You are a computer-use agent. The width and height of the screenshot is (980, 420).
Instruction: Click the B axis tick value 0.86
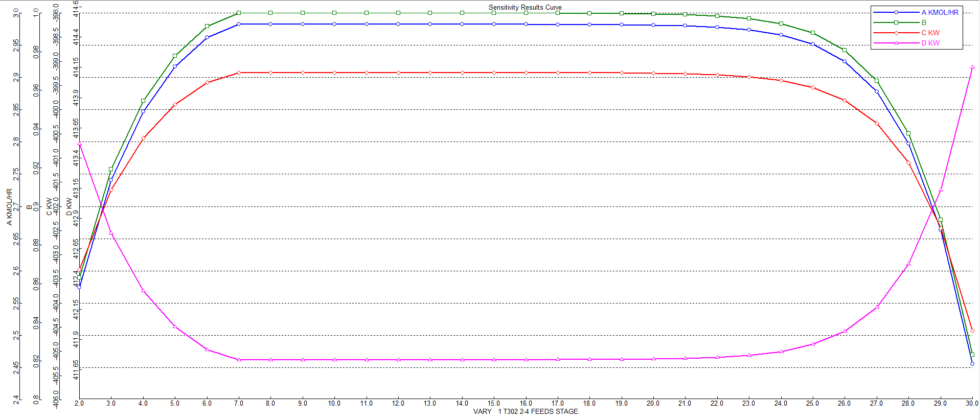click(36, 284)
